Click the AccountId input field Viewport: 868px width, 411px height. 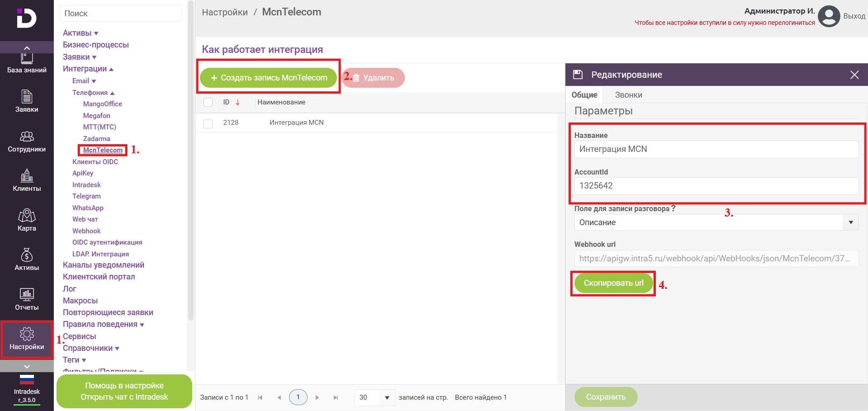pos(716,186)
